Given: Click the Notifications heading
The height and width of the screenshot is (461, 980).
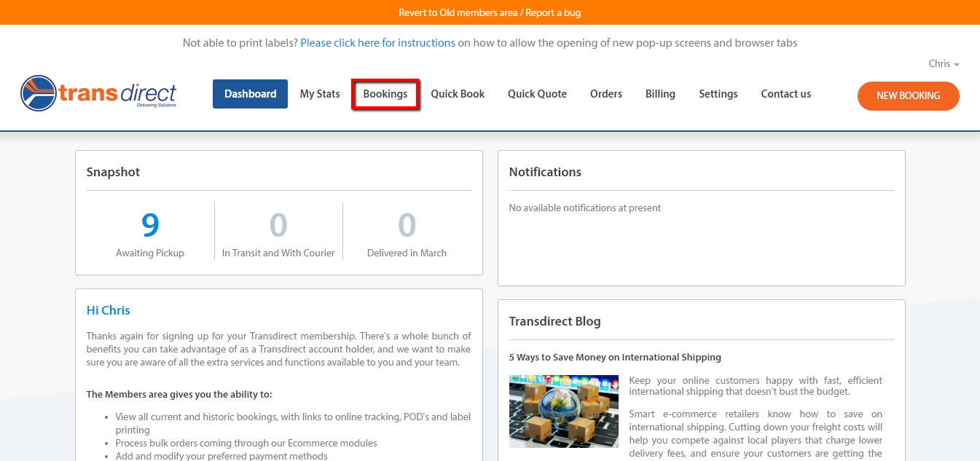Looking at the screenshot, I should click(x=545, y=172).
